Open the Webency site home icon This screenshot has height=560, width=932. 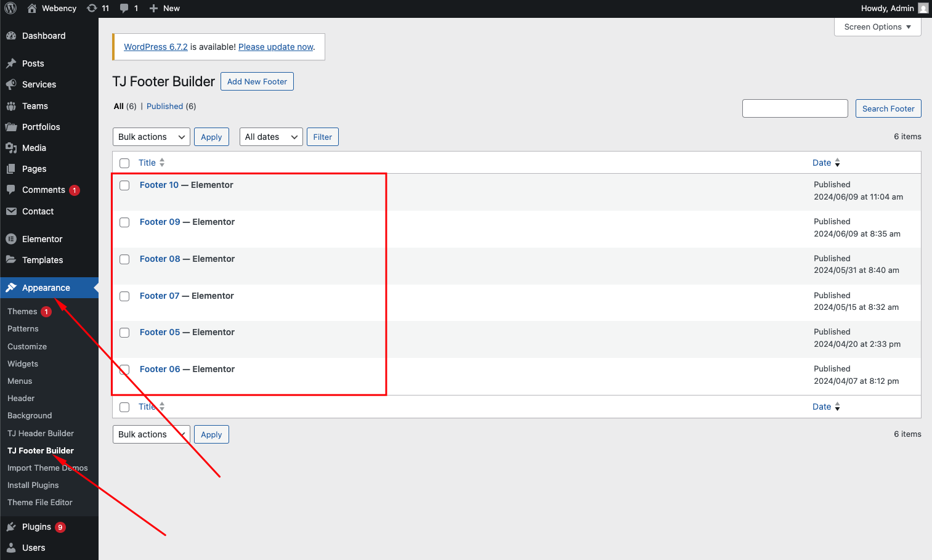(32, 8)
